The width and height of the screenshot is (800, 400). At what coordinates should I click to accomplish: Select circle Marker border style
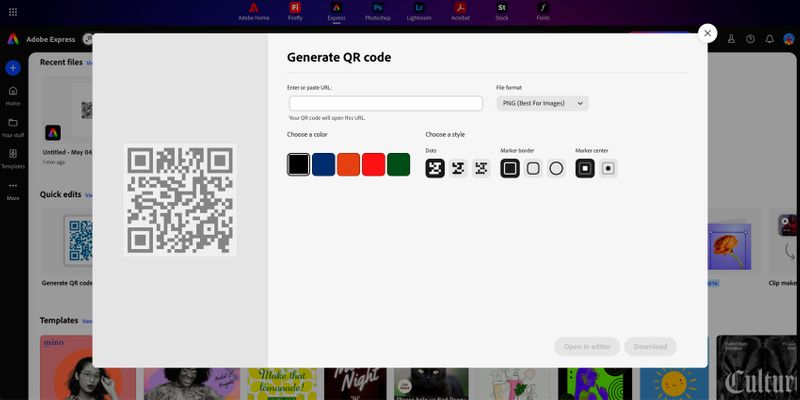[556, 168]
